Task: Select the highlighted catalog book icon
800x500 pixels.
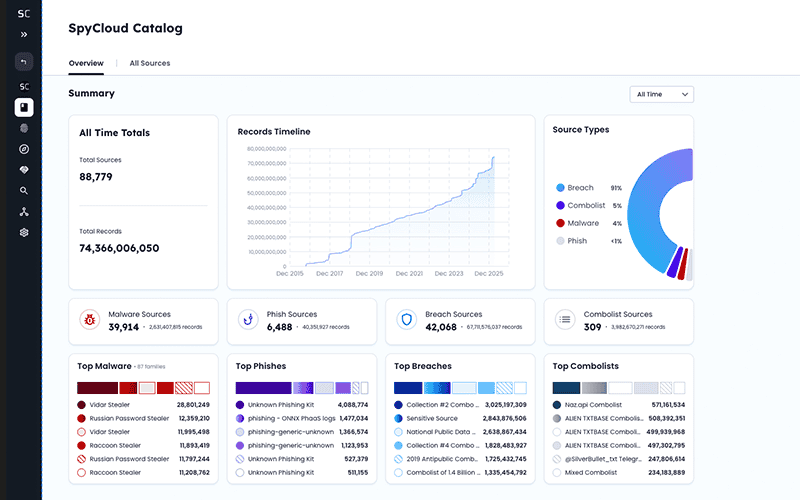Action: click(23, 107)
